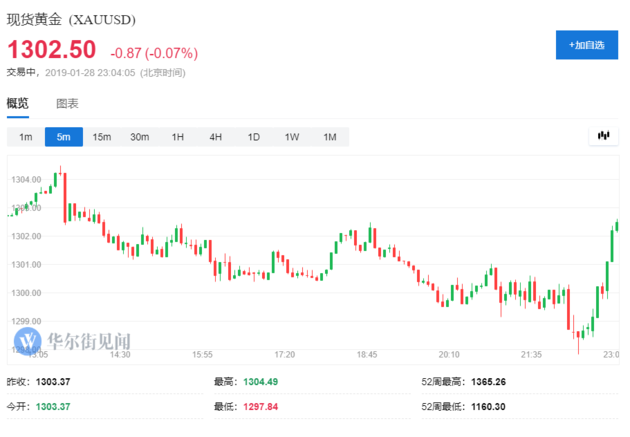The width and height of the screenshot is (630, 437).
Task: Switch to the 概览 tab
Action: click(18, 103)
